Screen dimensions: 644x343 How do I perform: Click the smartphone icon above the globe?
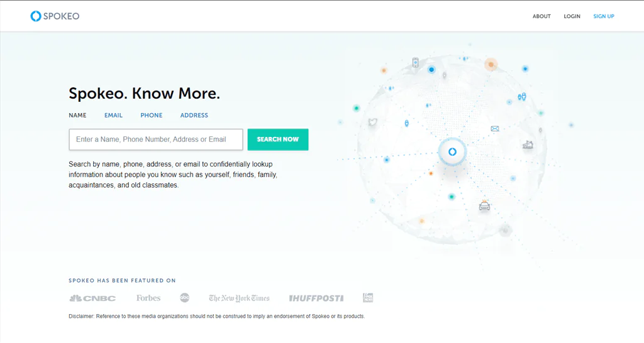415,62
